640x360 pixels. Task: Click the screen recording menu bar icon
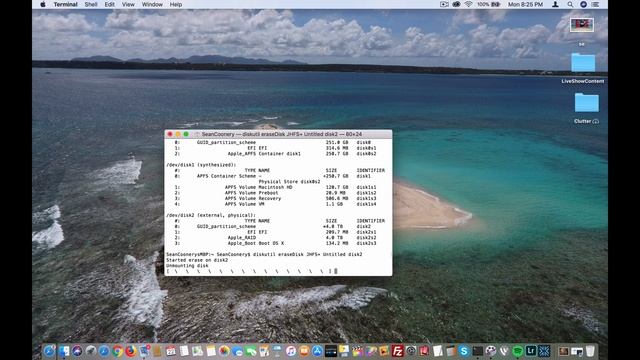444,4
